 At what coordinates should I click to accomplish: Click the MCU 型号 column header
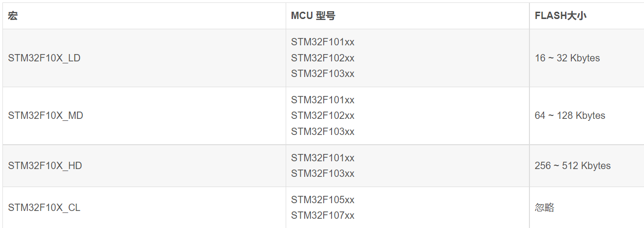point(408,16)
